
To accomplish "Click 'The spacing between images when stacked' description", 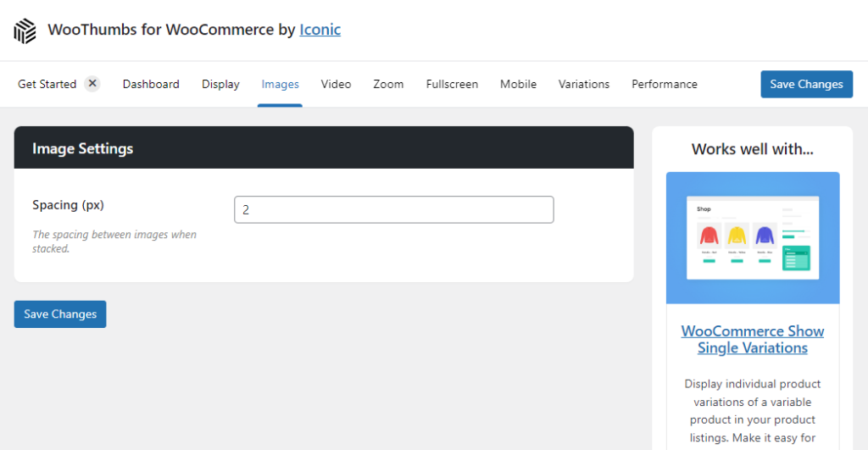I will 114,242.
